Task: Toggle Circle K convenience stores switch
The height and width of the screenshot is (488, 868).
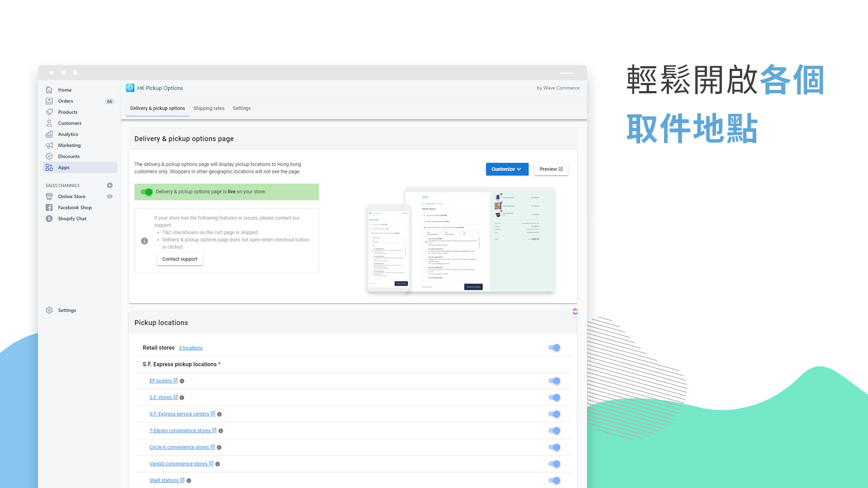Action: (x=554, y=447)
